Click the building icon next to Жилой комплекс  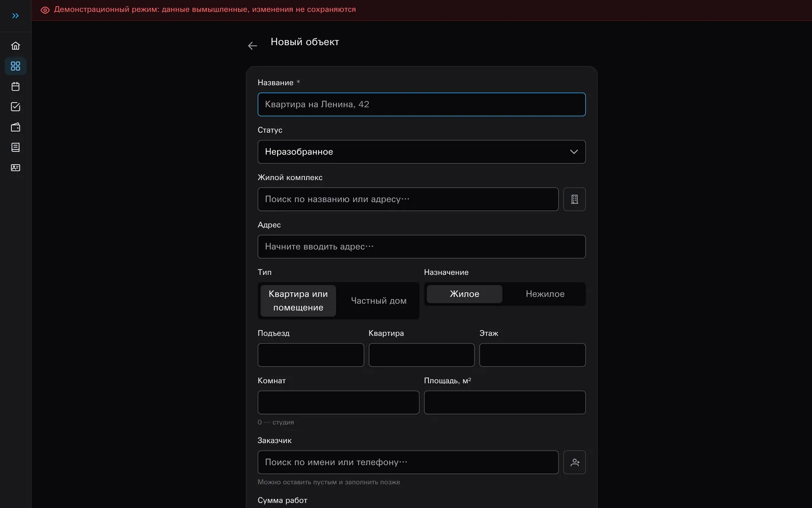pyautogui.click(x=574, y=199)
